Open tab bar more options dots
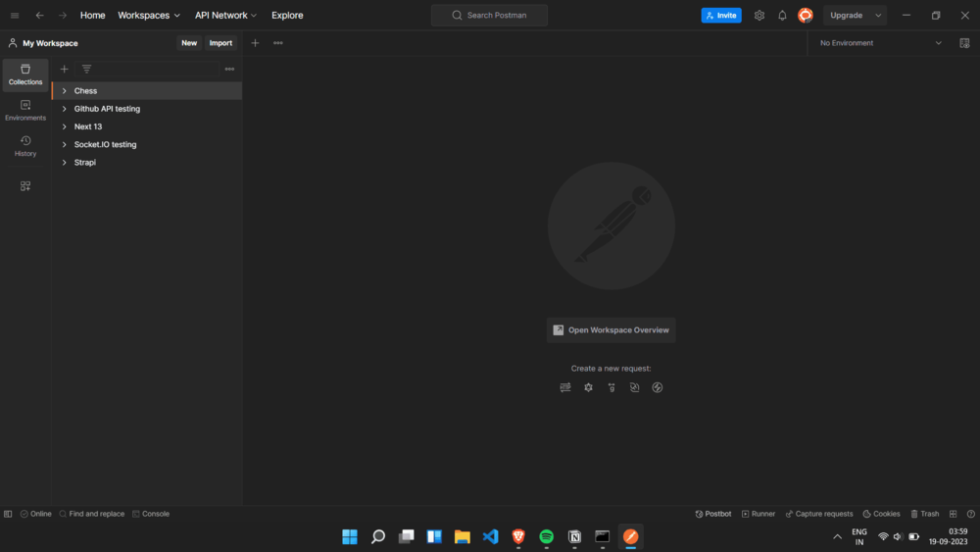The height and width of the screenshot is (552, 980). tap(278, 43)
